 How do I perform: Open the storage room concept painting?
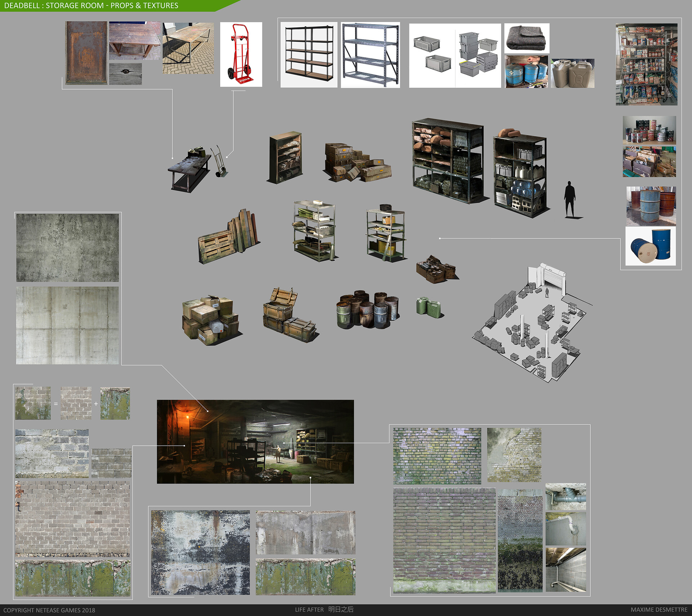(255, 441)
